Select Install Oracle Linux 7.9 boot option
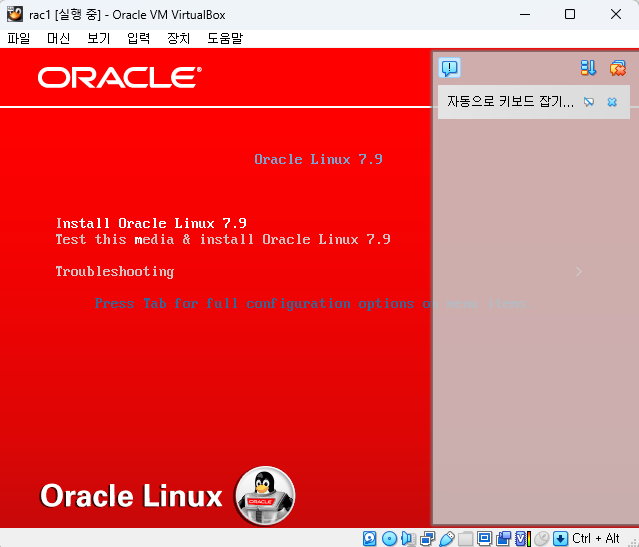 (151, 223)
